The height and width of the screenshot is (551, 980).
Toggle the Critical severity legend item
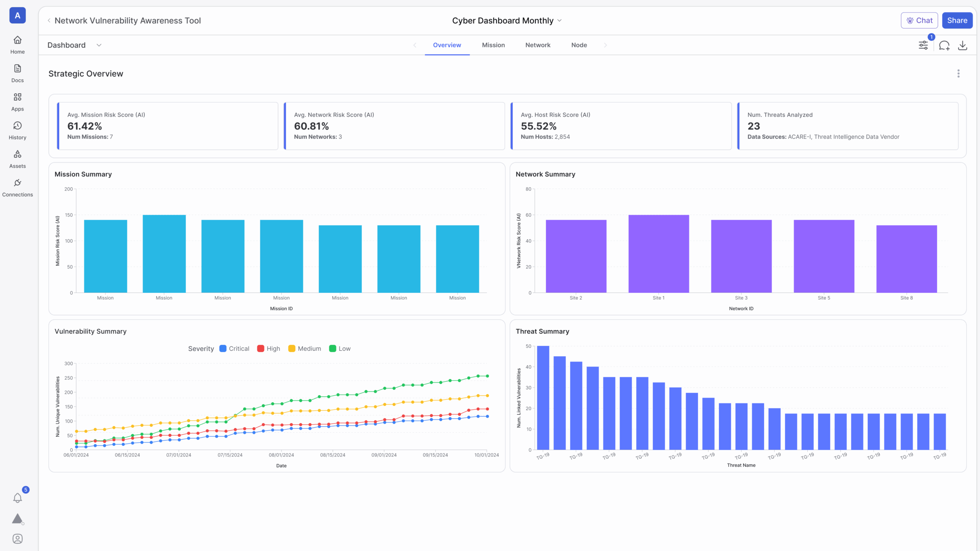tap(234, 349)
